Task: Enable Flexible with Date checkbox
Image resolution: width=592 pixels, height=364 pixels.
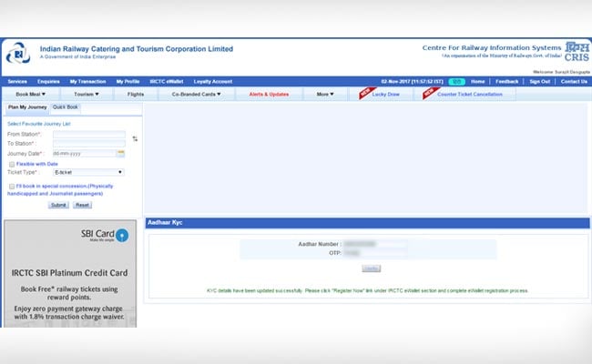Action: point(12,164)
